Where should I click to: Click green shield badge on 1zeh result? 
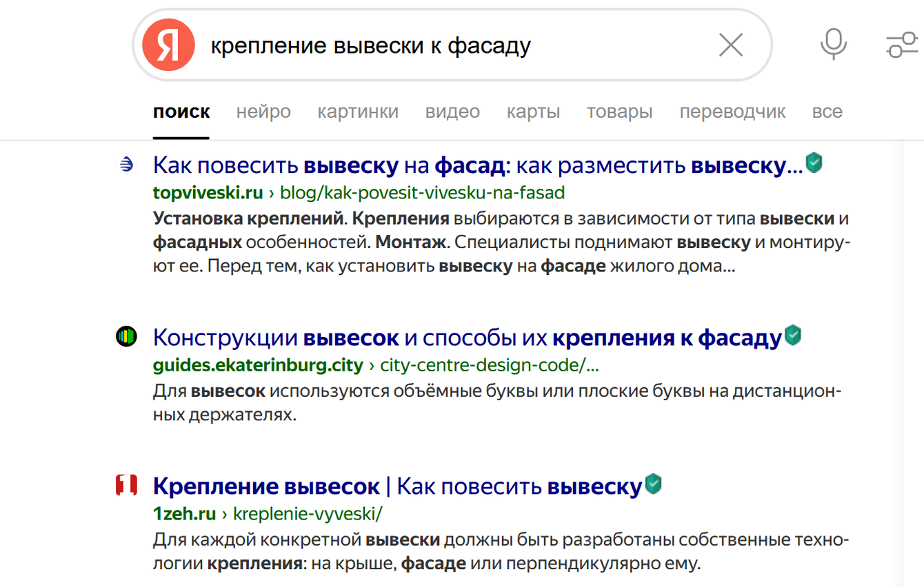pyautogui.click(x=653, y=484)
